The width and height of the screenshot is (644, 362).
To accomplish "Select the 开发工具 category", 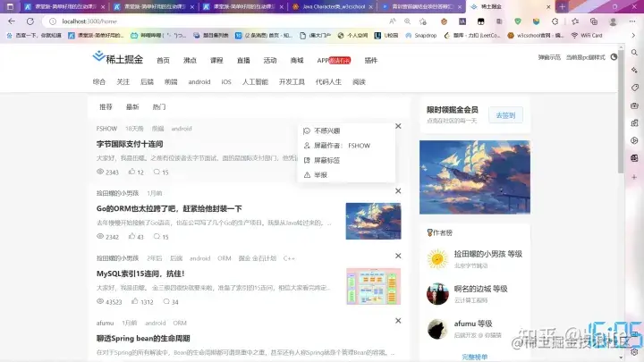I will pyautogui.click(x=292, y=81).
